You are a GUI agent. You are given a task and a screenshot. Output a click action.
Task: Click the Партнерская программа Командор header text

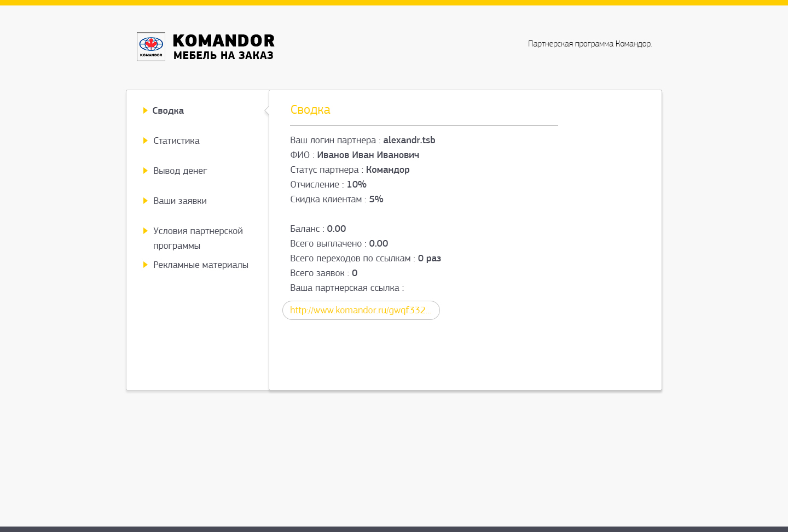tap(590, 44)
